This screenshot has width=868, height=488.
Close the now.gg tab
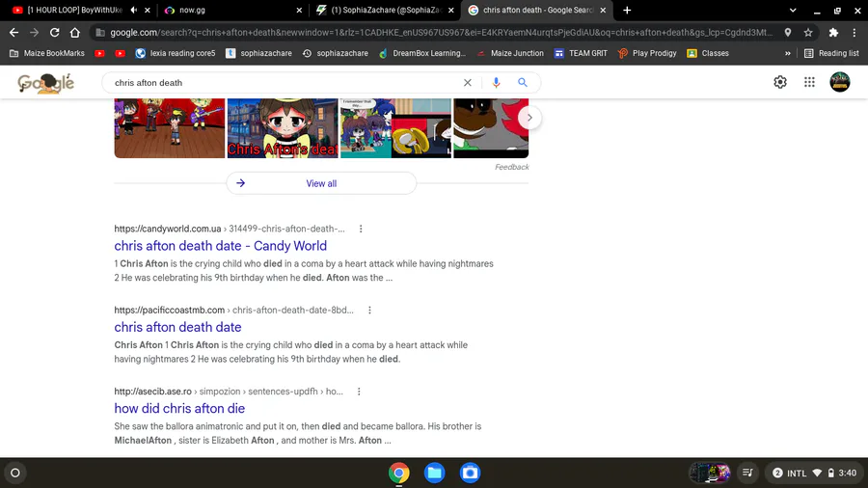point(299,10)
